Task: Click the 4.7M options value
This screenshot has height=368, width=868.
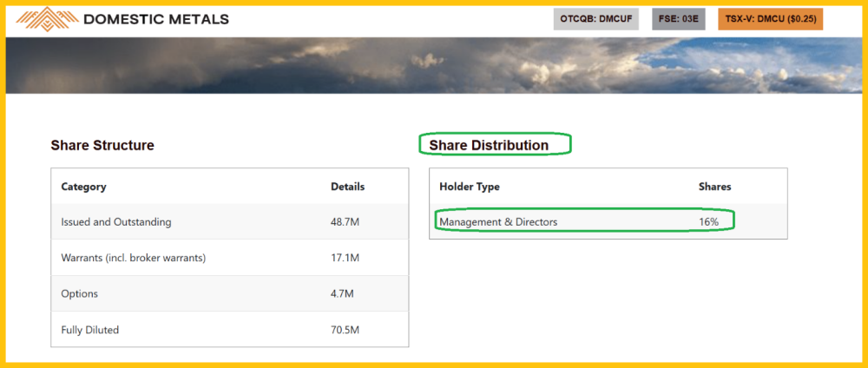Action: point(342,293)
